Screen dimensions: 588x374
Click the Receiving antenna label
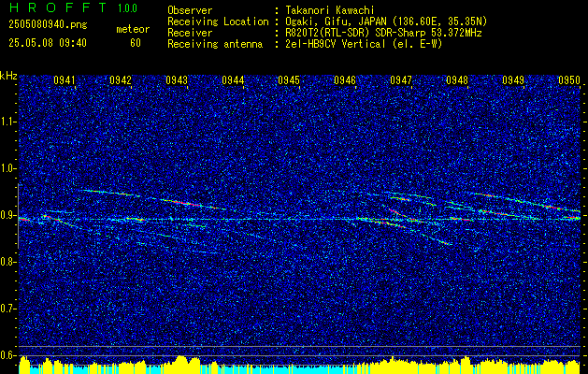pyautogui.click(x=215, y=44)
